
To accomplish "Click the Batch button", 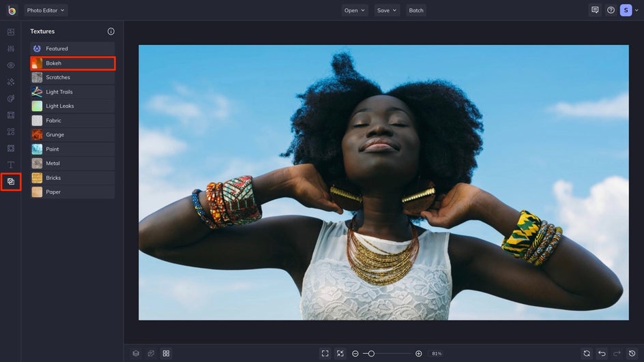I will (416, 10).
